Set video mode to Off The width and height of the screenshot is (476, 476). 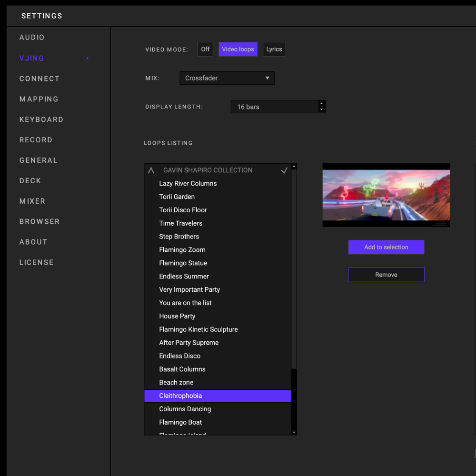(x=205, y=49)
